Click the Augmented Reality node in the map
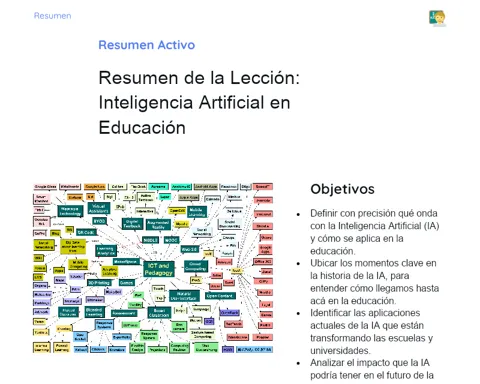Image resolution: width=480 pixels, height=384 pixels. (x=158, y=225)
